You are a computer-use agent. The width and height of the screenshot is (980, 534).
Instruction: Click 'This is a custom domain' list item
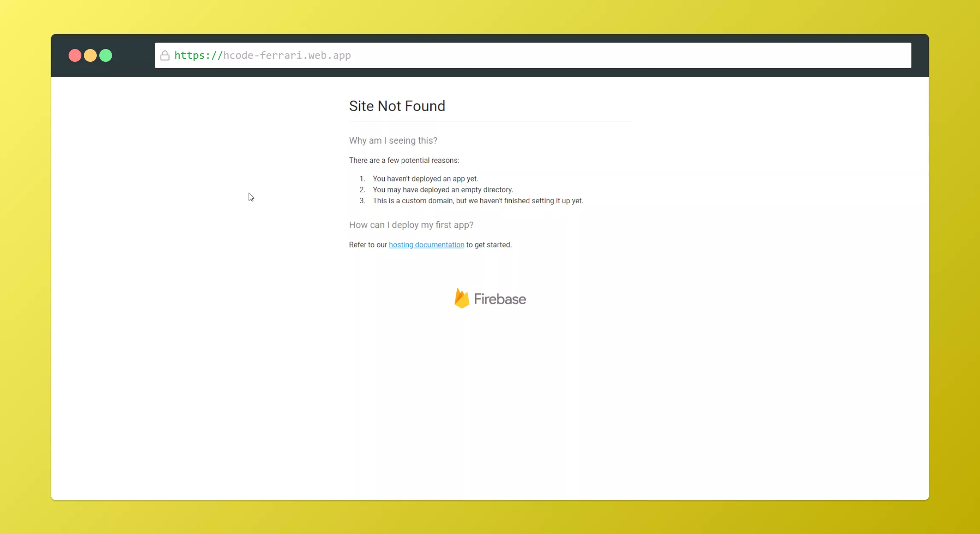pyautogui.click(x=478, y=201)
